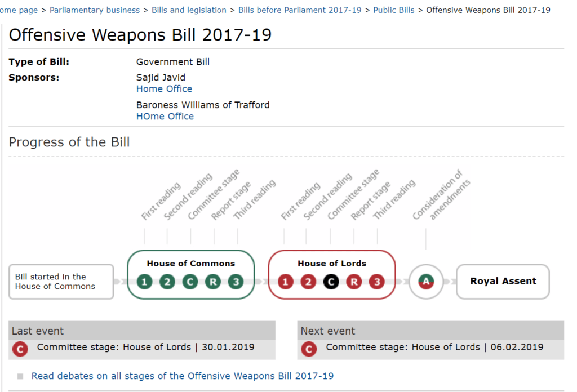
Task: Select the Commons Report stage icon
Action: pyautogui.click(x=213, y=282)
